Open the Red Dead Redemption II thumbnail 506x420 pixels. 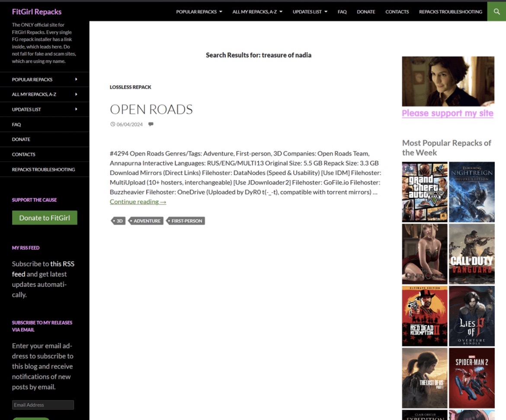[x=425, y=316]
